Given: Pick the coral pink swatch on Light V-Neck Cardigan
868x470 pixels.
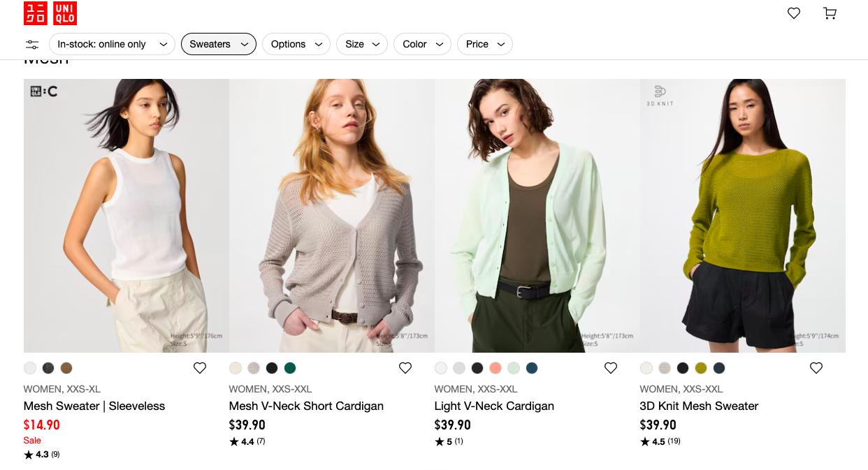Looking at the screenshot, I should pos(496,368).
